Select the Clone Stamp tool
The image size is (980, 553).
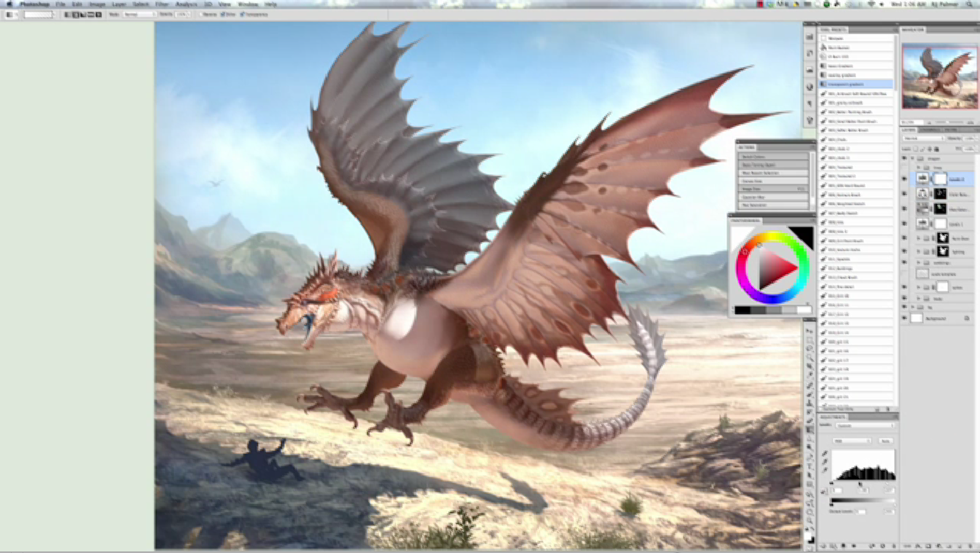[810, 403]
